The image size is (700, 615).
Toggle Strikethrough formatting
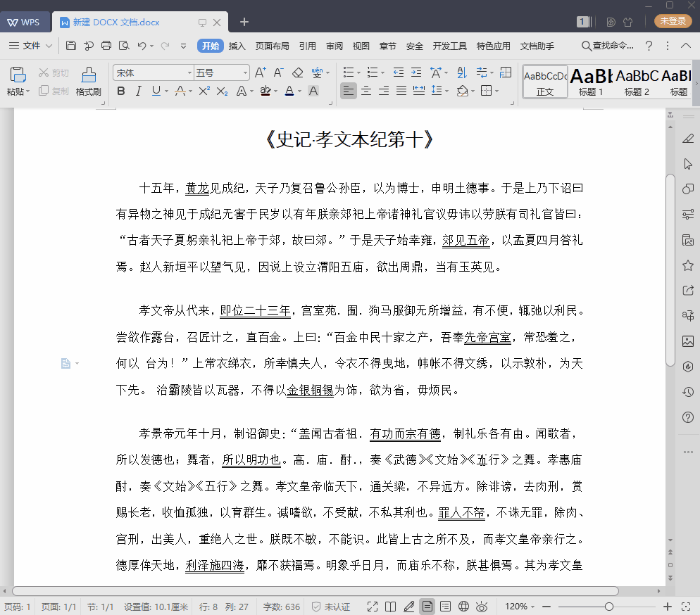point(180,91)
